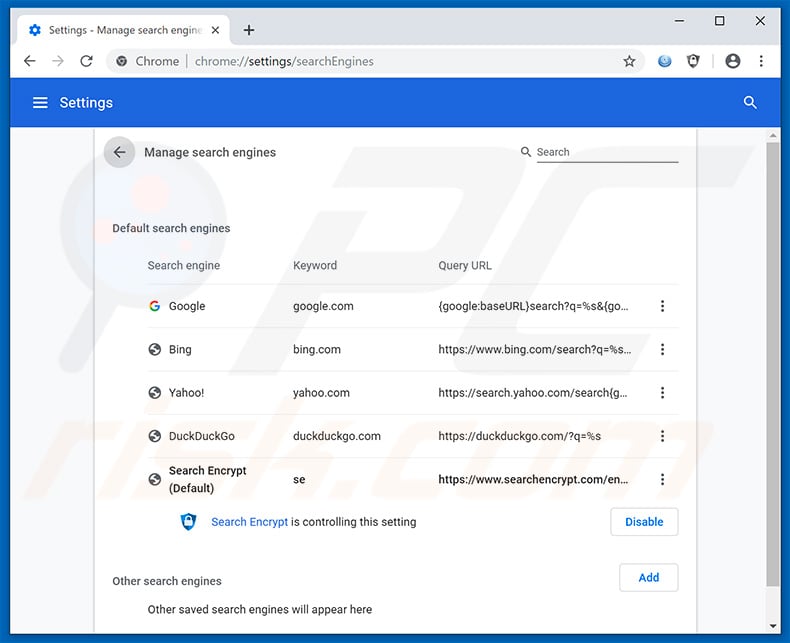Click the Search engine column header
Image resolution: width=790 pixels, height=643 pixels.
183,265
